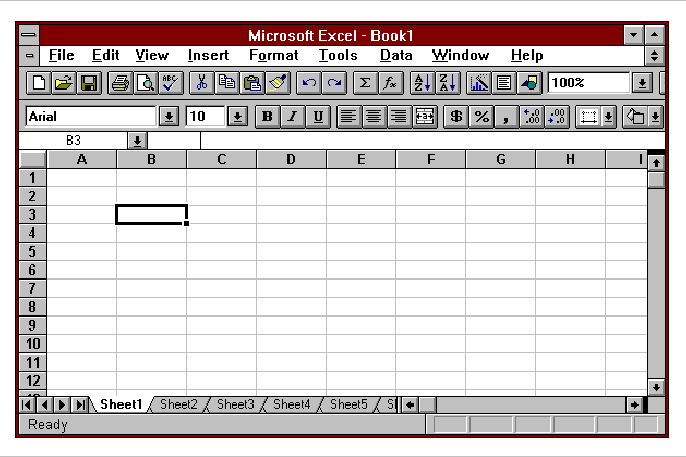Open the font size 10 dropdown
Viewport: 686px width, 457px height.
238,117
